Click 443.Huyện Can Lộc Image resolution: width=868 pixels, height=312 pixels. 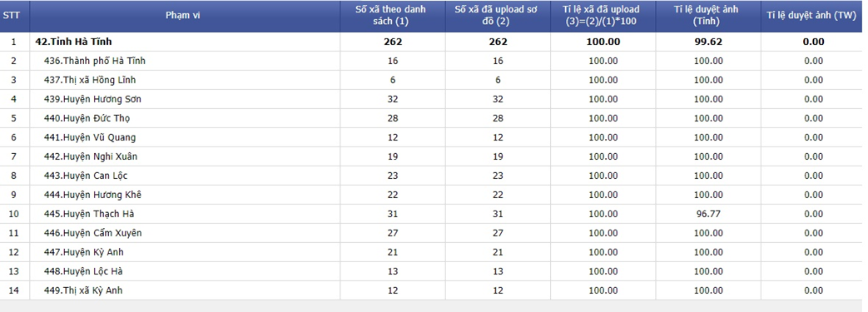tap(86, 176)
